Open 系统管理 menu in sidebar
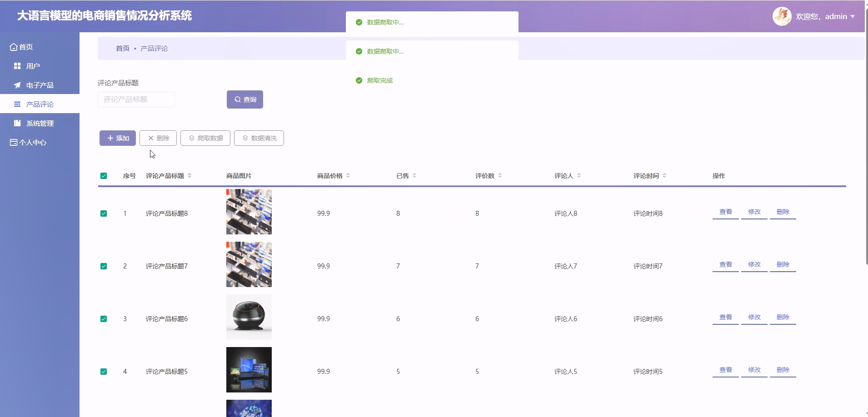The image size is (868, 417). click(x=40, y=123)
